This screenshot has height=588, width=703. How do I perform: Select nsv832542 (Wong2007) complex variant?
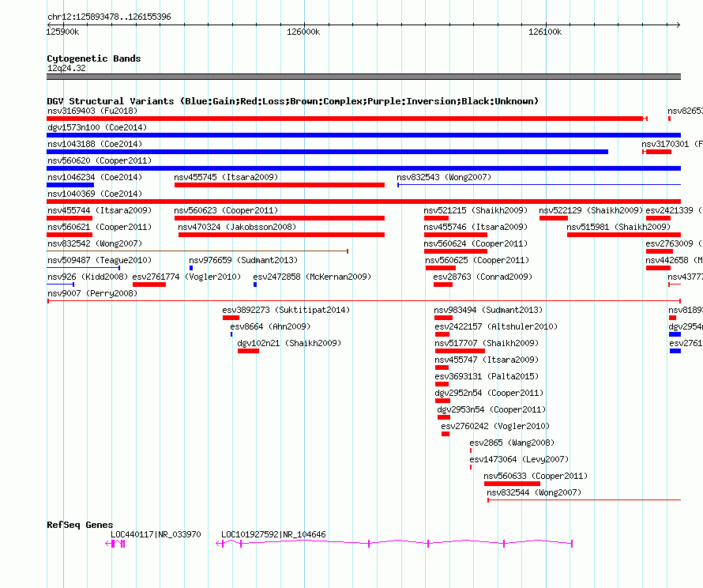[x=95, y=243]
